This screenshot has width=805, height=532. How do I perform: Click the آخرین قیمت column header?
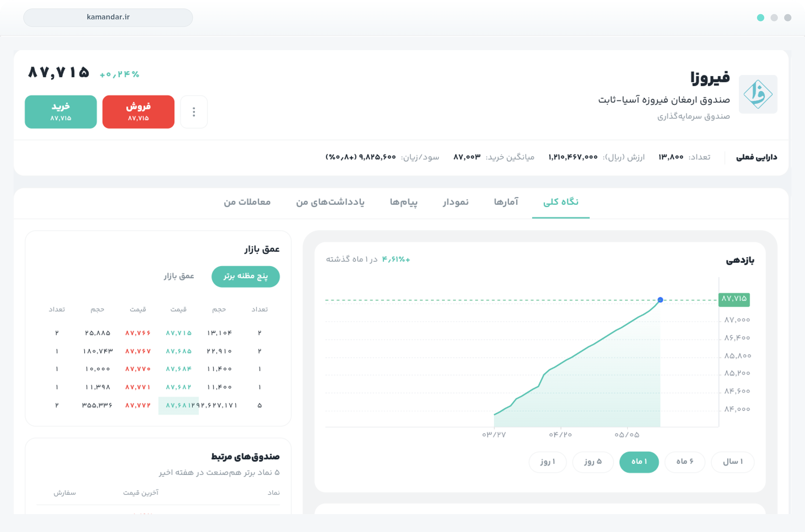pyautogui.click(x=141, y=493)
